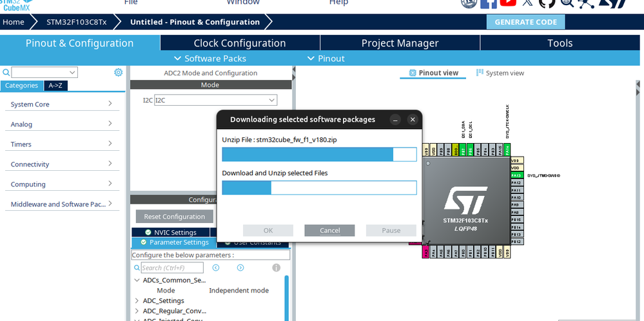Switch to System view
644x321 pixels.
pyautogui.click(x=500, y=73)
